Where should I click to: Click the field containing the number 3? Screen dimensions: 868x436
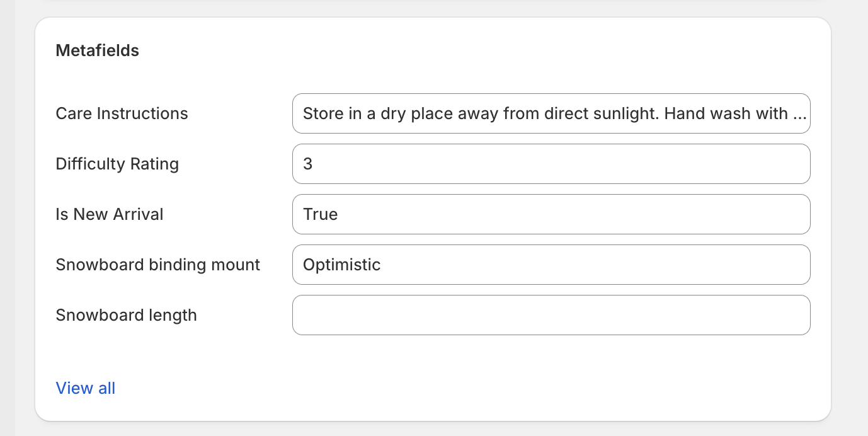(x=551, y=164)
